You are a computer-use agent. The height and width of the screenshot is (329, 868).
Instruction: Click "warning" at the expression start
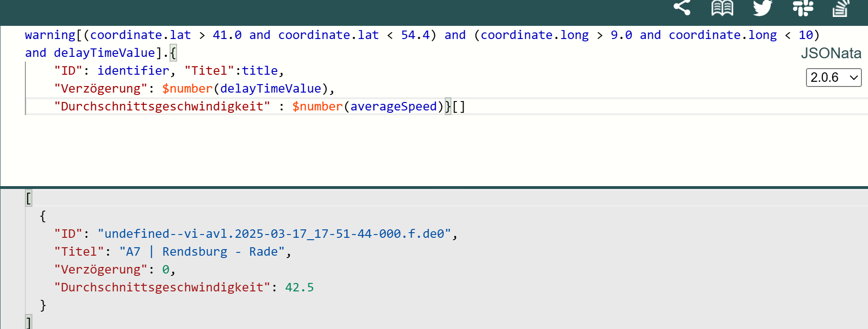point(50,35)
